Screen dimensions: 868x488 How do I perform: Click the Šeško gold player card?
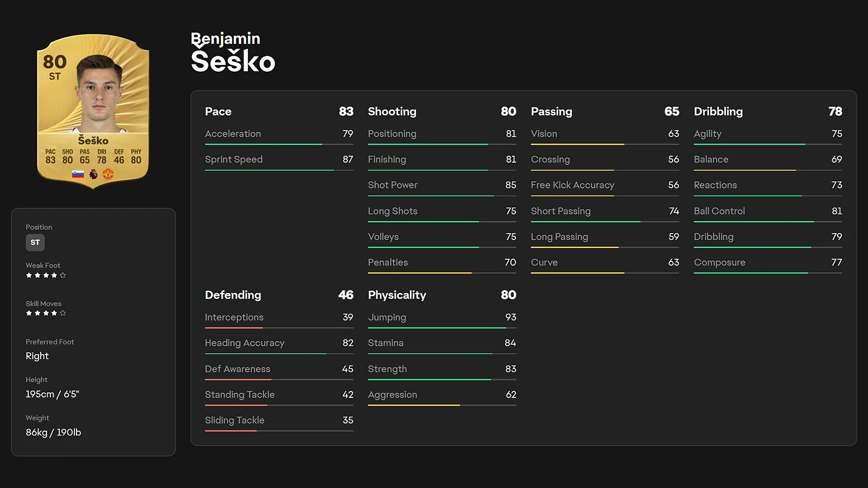click(93, 111)
